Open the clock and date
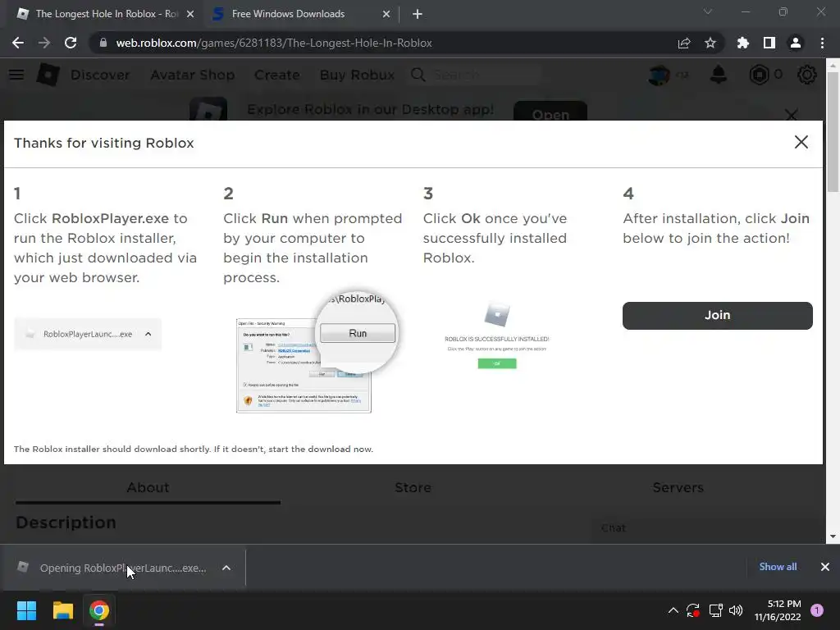 pos(778,610)
